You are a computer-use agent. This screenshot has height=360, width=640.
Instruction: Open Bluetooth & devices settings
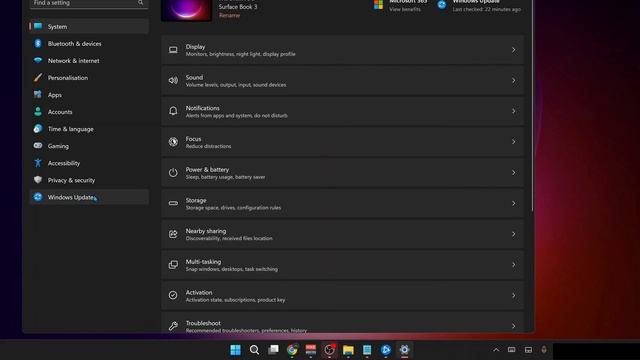pos(89,44)
